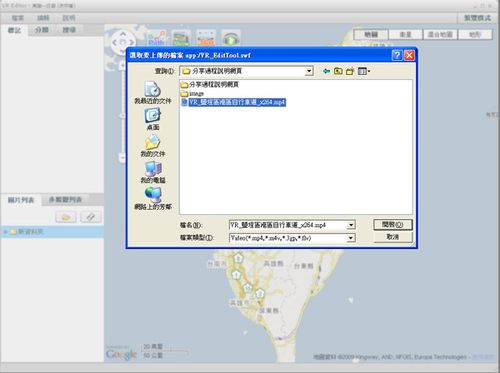
Task: Select the Desktop shortcut in the sidebar
Action: tap(153, 119)
